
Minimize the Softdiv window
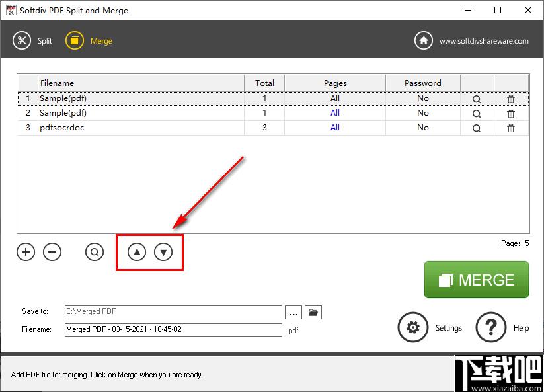tap(468, 10)
